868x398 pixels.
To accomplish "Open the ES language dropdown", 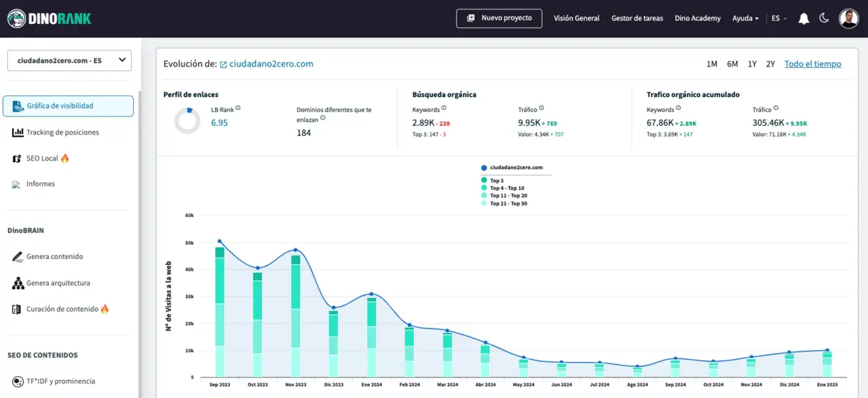I will [x=780, y=18].
